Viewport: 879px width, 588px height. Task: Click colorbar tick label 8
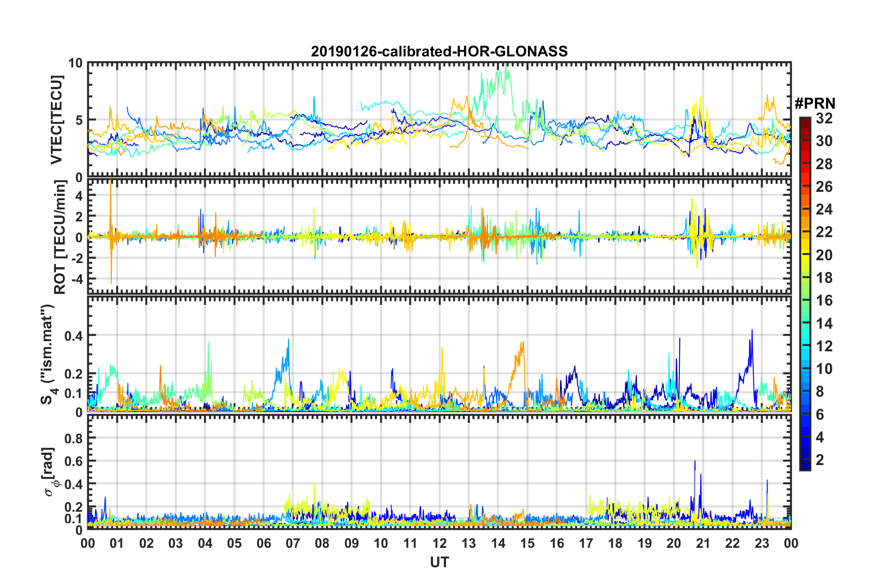pyautogui.click(x=820, y=392)
